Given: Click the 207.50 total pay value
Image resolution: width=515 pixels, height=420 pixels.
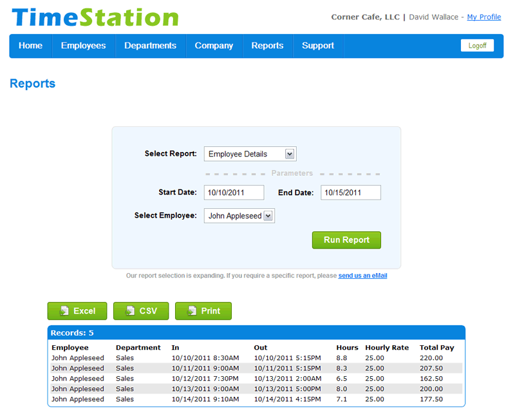Looking at the screenshot, I should 431,368.
